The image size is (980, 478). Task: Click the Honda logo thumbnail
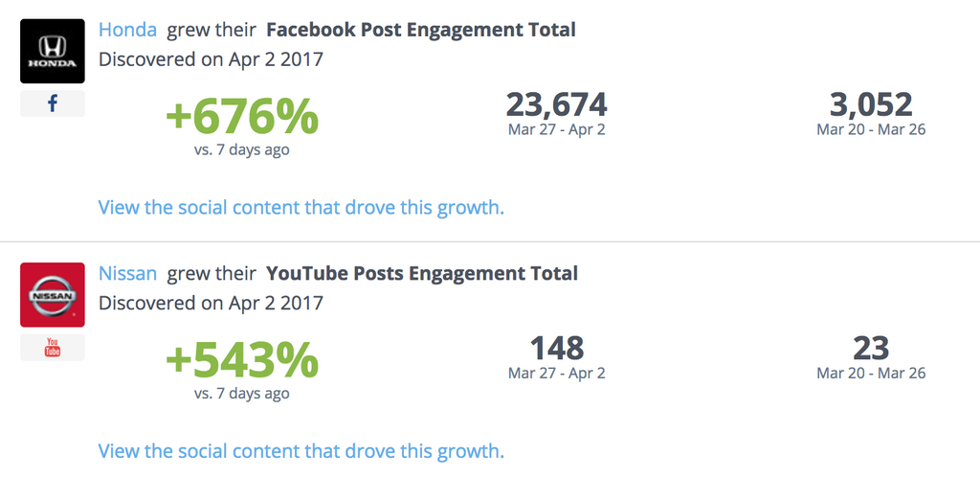point(53,51)
